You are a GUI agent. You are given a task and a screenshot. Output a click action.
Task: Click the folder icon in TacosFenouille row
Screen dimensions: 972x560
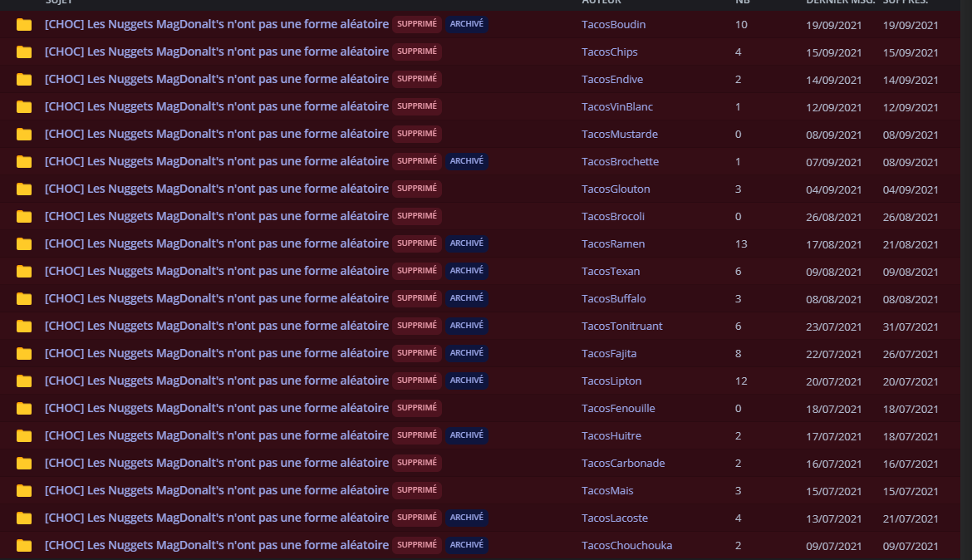point(24,408)
